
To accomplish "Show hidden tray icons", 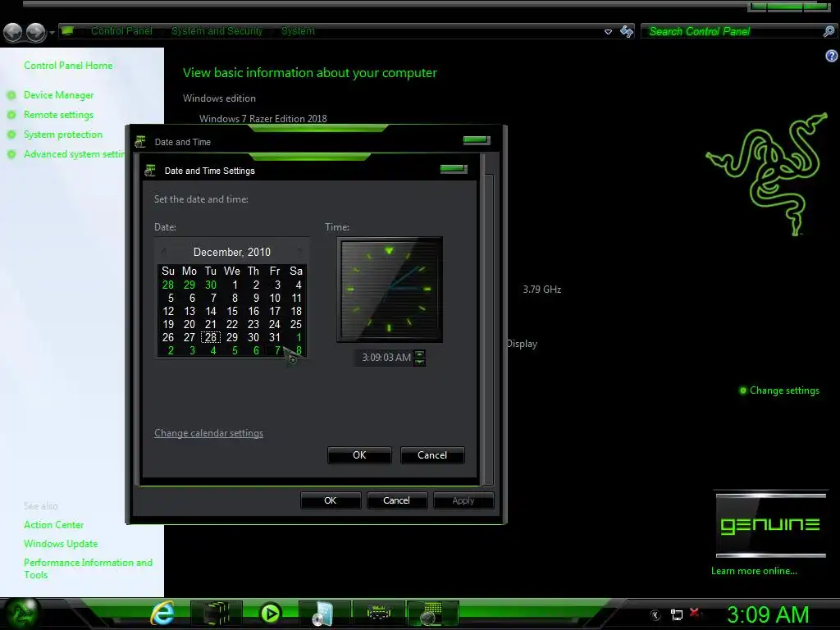I will pos(655,615).
